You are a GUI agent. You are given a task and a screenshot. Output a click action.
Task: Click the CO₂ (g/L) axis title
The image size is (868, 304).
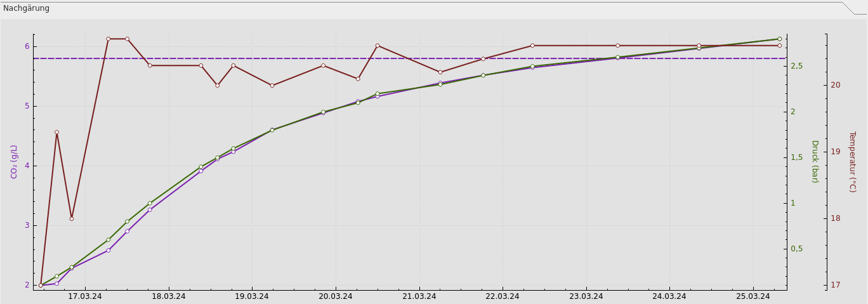(14, 161)
